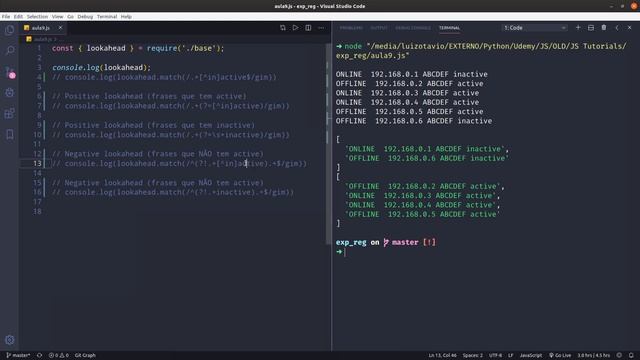Open the Search view in activity bar
This screenshot has height=360, width=640.
pos(9,51)
